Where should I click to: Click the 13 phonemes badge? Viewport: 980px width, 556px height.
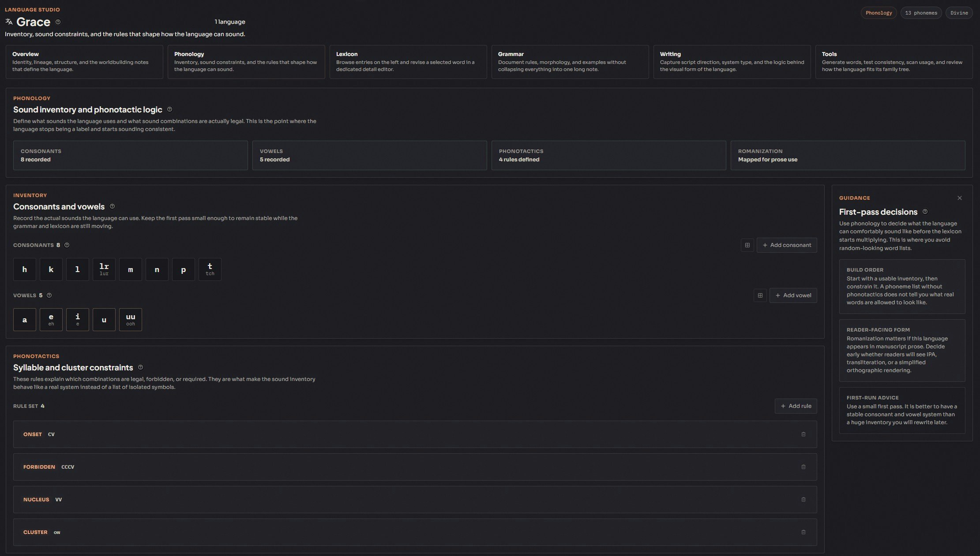pyautogui.click(x=920, y=13)
